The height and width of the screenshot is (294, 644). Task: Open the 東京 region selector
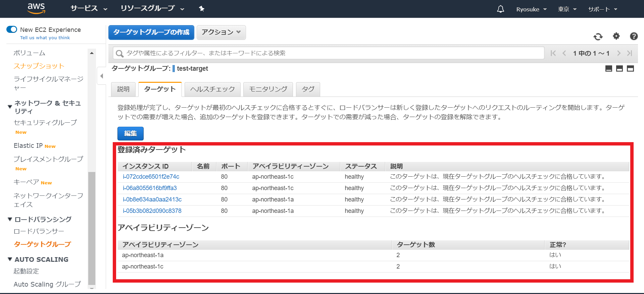pyautogui.click(x=567, y=9)
